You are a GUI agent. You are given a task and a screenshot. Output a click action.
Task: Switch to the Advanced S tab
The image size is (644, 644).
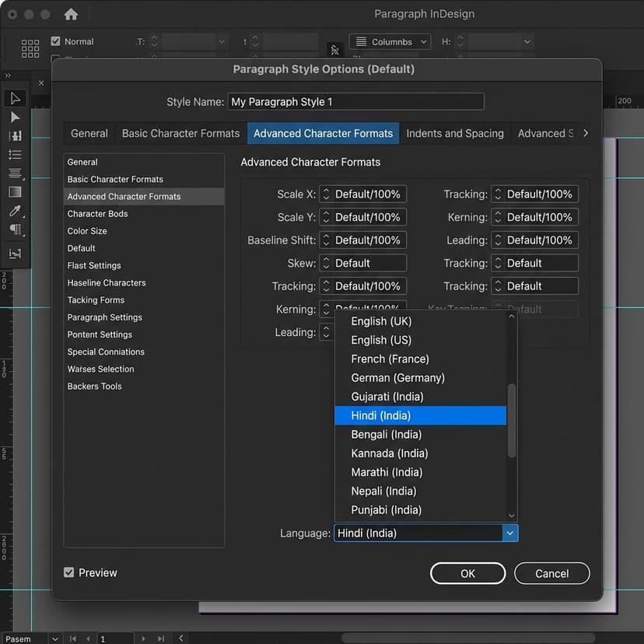pos(545,134)
